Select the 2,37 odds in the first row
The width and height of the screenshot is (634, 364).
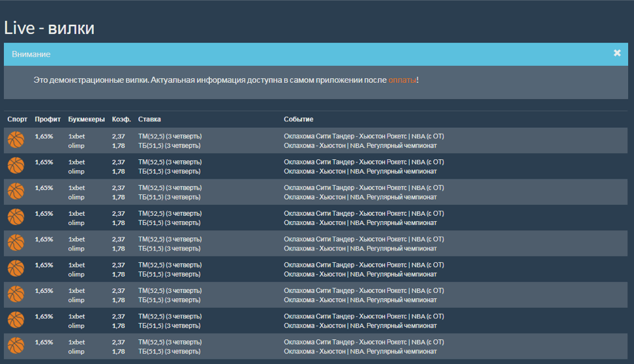(x=119, y=136)
